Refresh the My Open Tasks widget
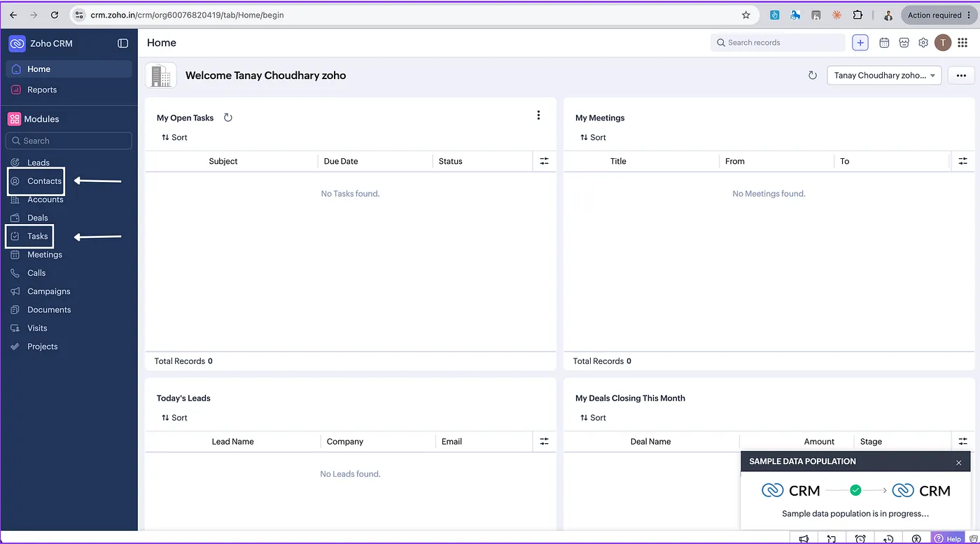This screenshot has height=544, width=980. tap(227, 118)
